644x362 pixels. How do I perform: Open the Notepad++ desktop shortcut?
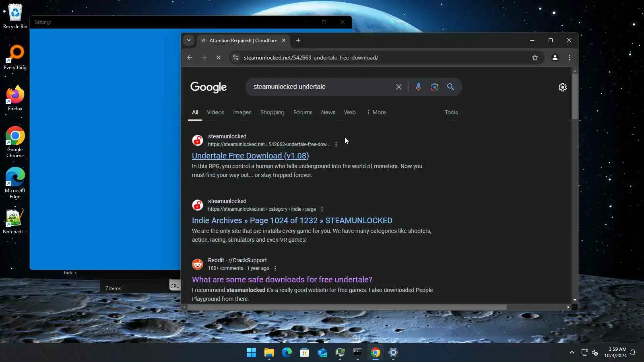coord(15,222)
